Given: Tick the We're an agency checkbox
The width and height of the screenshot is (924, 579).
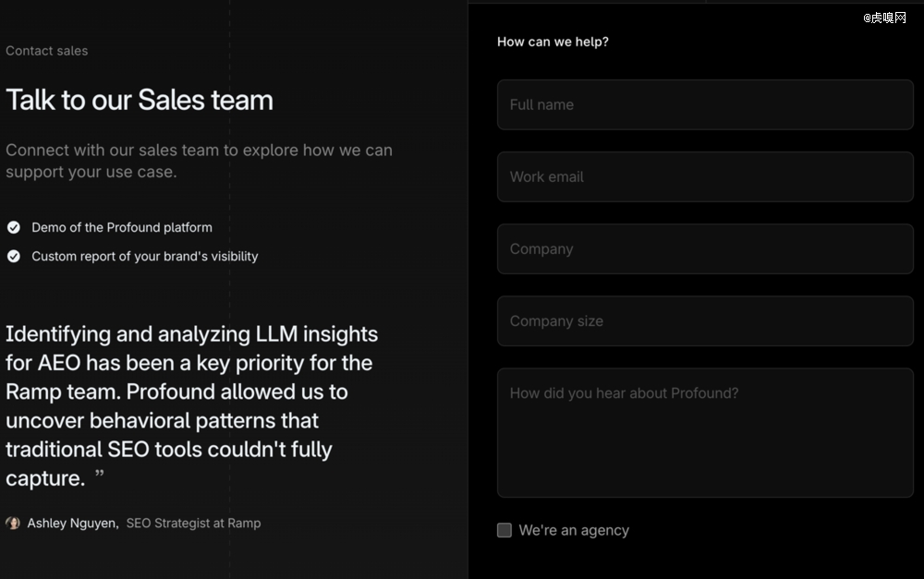Looking at the screenshot, I should tap(505, 530).
